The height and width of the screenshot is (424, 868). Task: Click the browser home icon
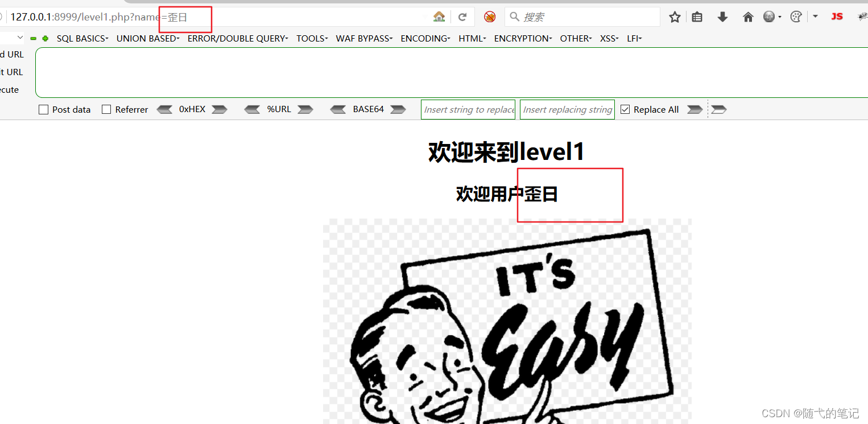(x=748, y=17)
